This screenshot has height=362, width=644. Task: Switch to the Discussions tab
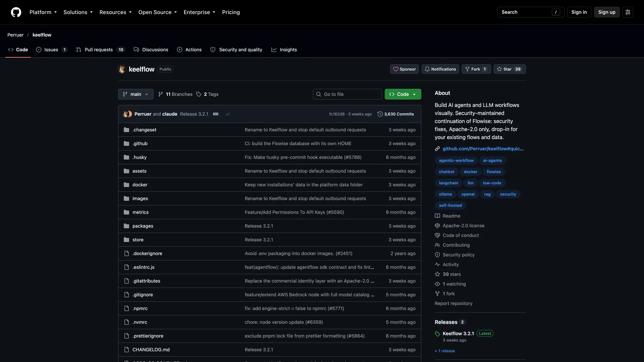click(x=151, y=50)
